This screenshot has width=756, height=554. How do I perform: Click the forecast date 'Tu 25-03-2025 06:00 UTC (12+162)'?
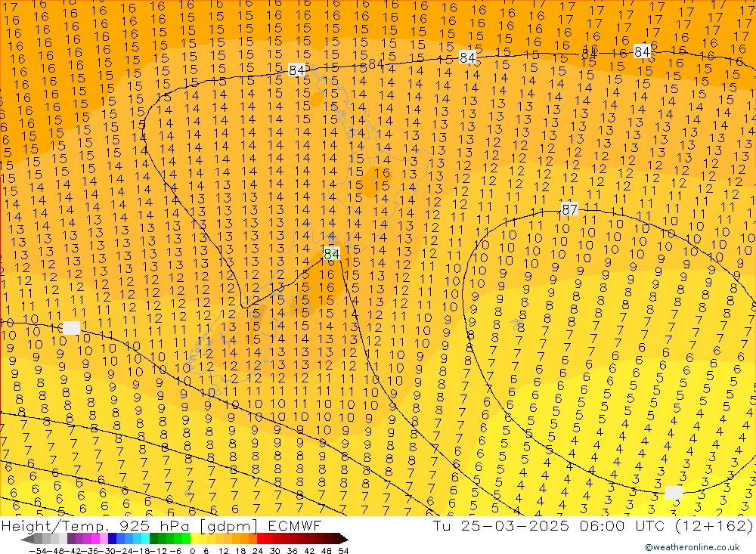[593, 525]
